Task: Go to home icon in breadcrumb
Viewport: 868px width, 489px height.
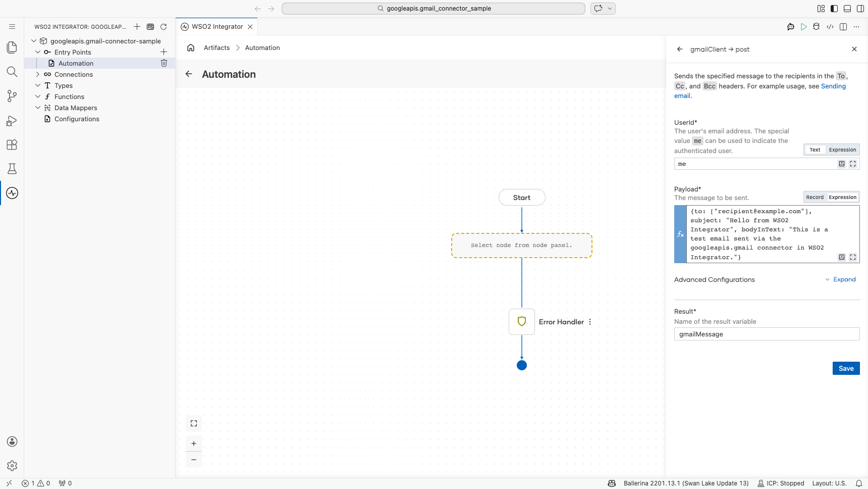Action: (x=191, y=48)
